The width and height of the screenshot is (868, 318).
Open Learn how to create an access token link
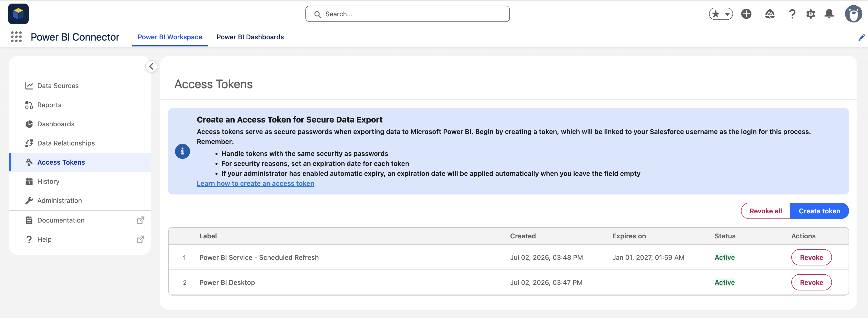pyautogui.click(x=255, y=184)
